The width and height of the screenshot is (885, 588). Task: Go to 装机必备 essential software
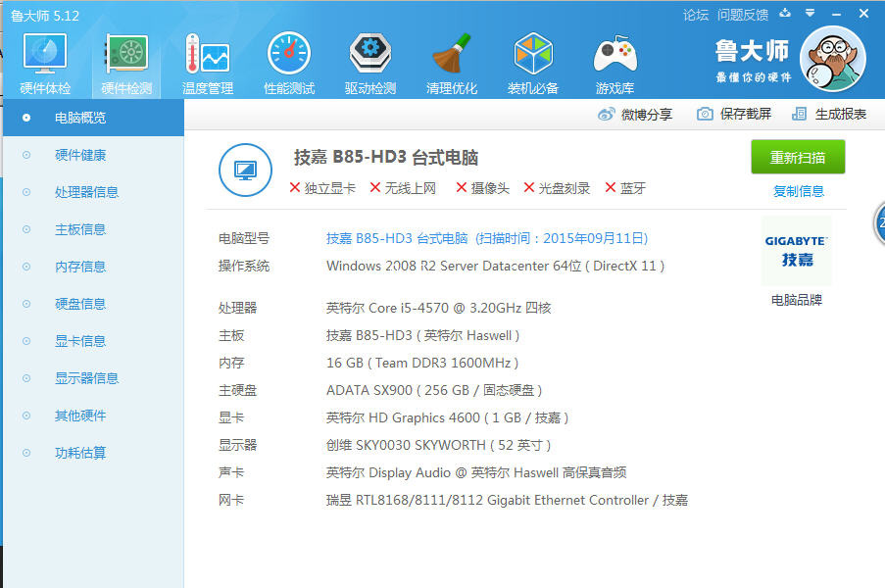pos(533,63)
